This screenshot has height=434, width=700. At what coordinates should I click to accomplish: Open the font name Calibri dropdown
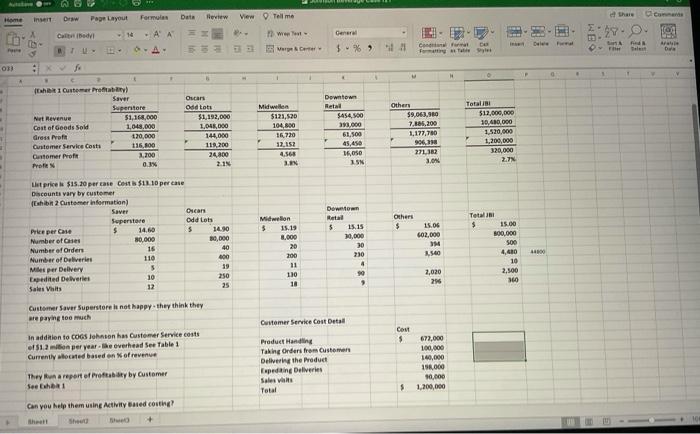tap(119, 35)
